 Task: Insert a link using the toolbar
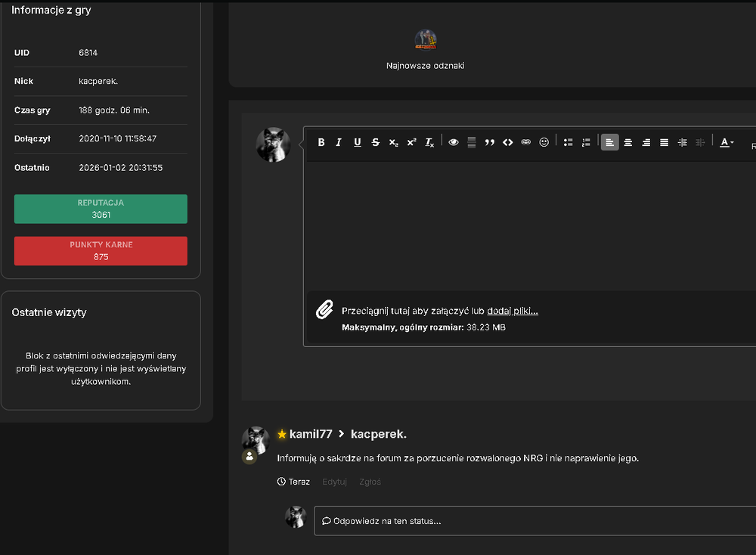point(526,142)
